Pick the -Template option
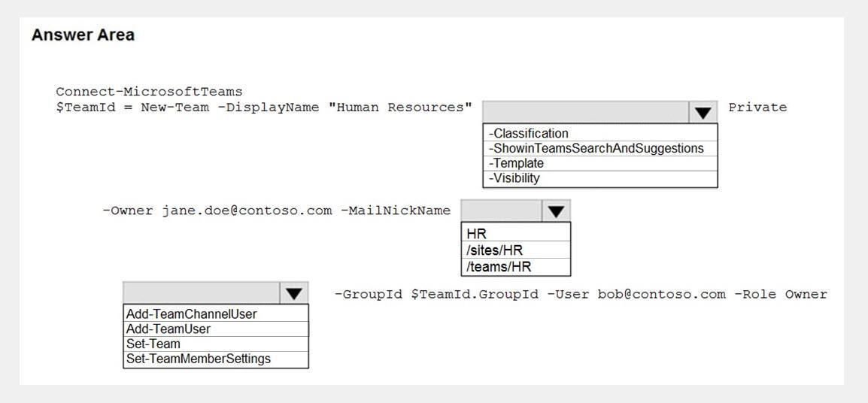 pos(600,163)
